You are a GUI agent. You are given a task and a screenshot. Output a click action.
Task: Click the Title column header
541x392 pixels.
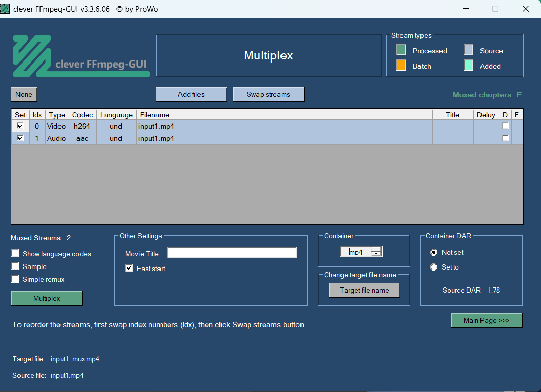click(x=453, y=115)
